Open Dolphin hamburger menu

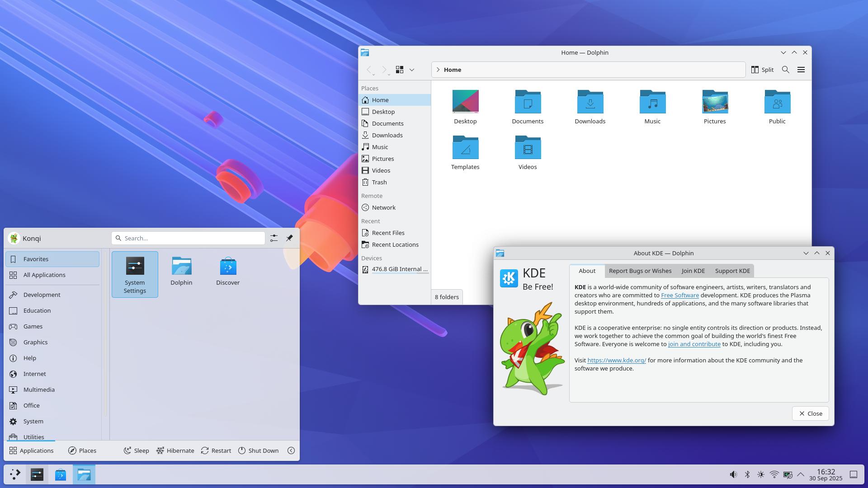click(801, 70)
